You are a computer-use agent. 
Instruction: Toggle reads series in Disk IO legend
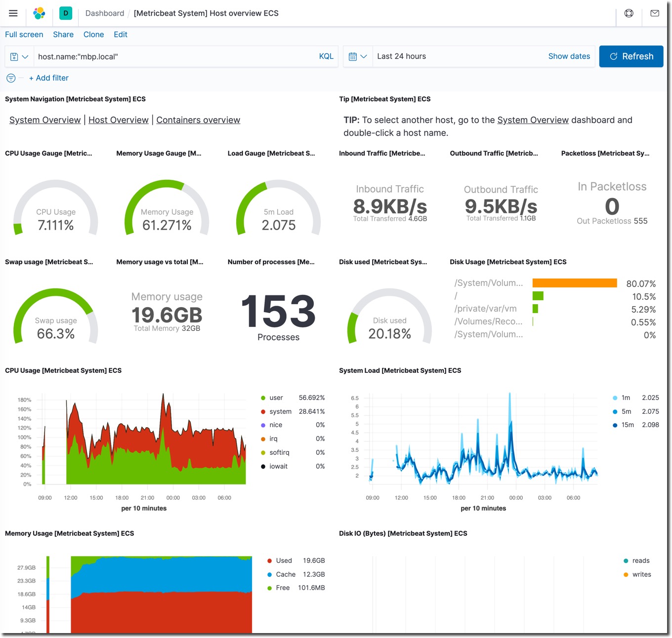[x=641, y=560]
